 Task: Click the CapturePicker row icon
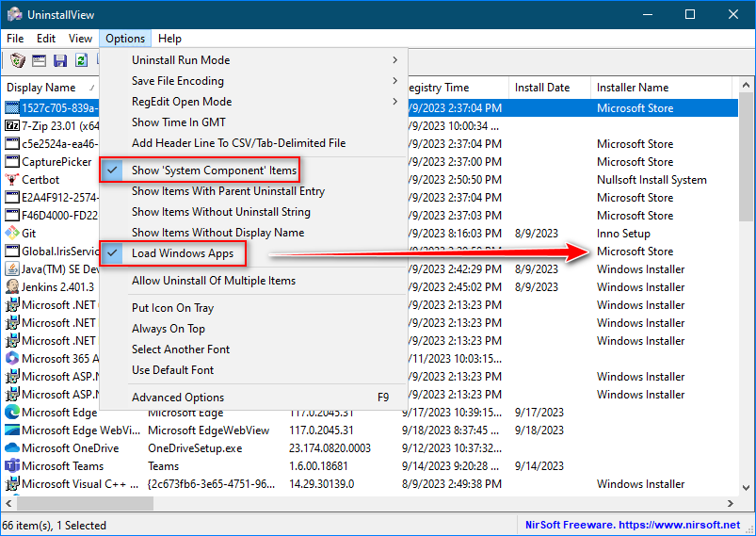[x=12, y=162]
